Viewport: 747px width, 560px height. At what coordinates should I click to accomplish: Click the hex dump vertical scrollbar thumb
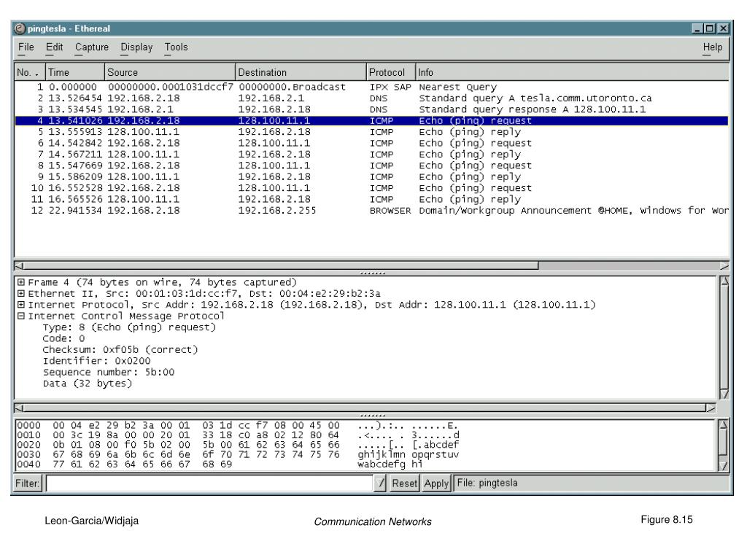click(724, 443)
